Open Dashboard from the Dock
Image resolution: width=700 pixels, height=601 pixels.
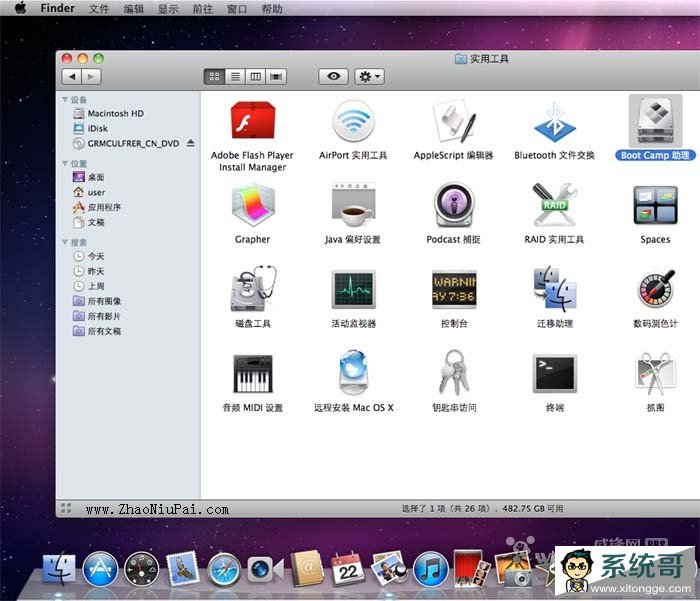[x=141, y=569]
